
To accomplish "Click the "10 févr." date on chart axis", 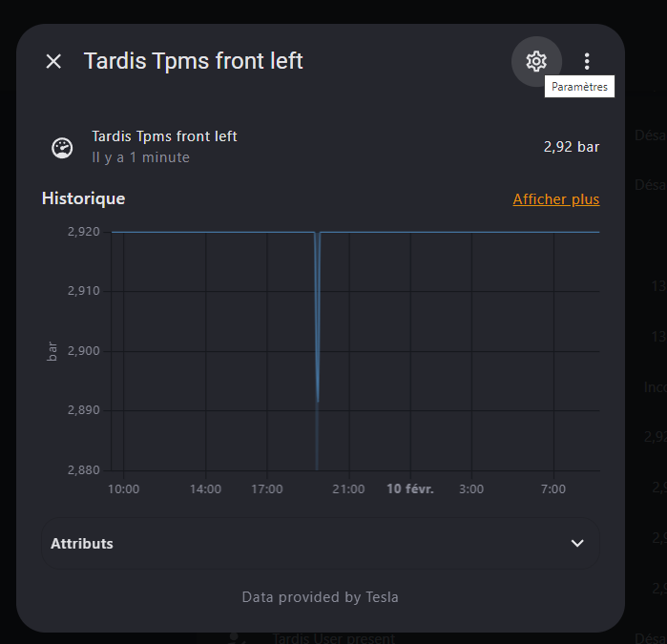I will (410, 489).
